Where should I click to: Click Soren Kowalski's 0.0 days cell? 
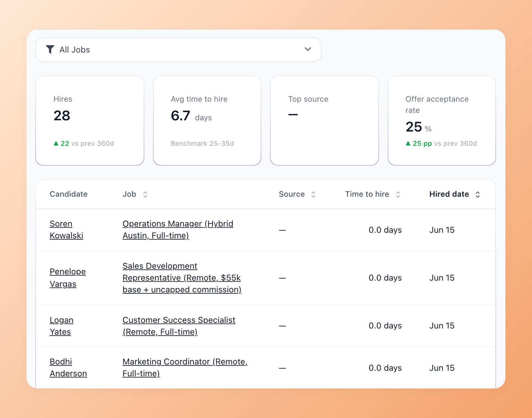tap(385, 230)
